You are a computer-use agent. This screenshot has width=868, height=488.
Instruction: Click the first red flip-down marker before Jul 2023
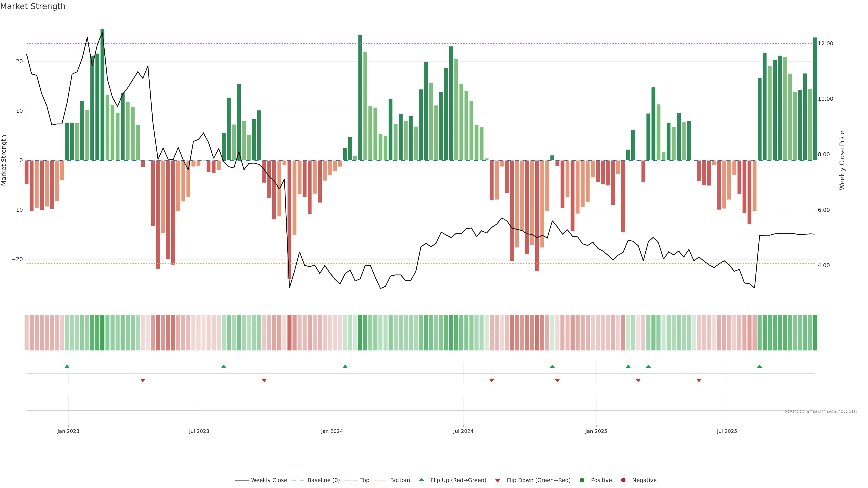tap(143, 380)
